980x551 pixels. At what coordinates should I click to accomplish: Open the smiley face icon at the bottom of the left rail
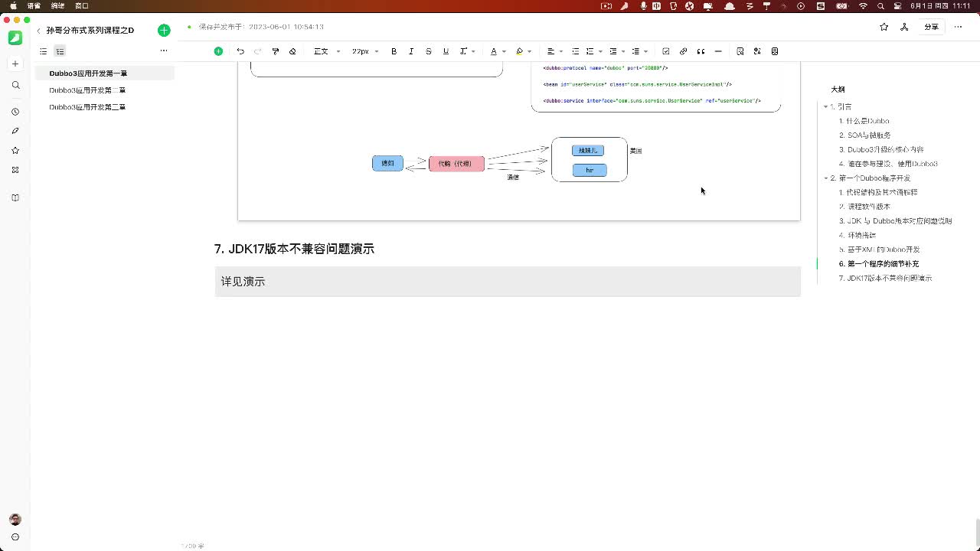(x=15, y=537)
